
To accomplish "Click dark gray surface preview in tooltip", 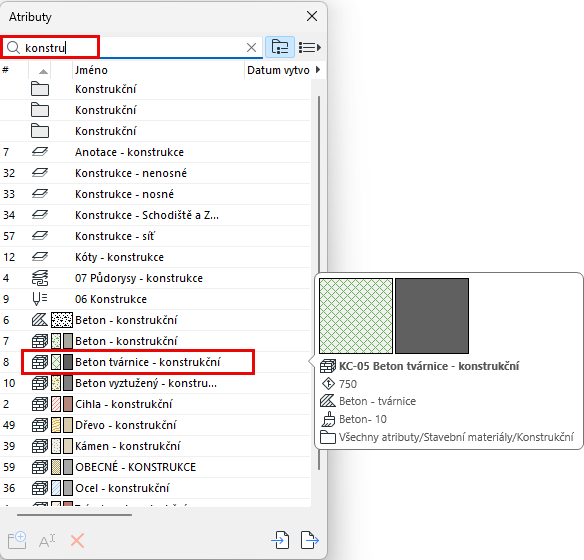I will coord(432,316).
